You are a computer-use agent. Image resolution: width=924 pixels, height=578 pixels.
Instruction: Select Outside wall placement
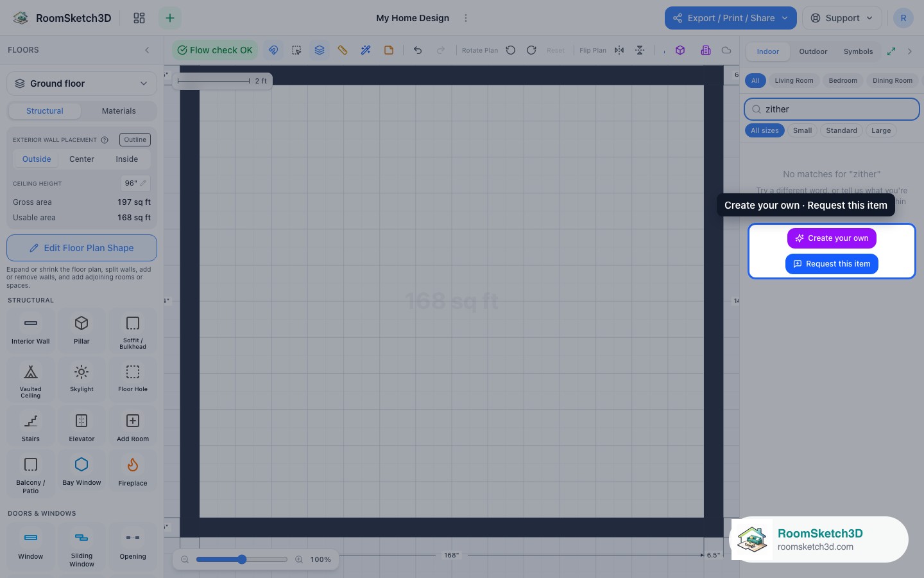tap(37, 159)
